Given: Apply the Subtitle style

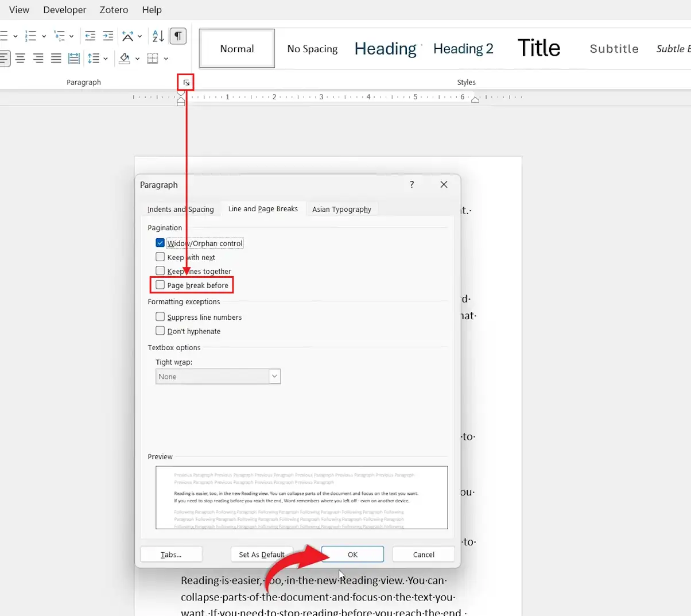Looking at the screenshot, I should [x=614, y=49].
